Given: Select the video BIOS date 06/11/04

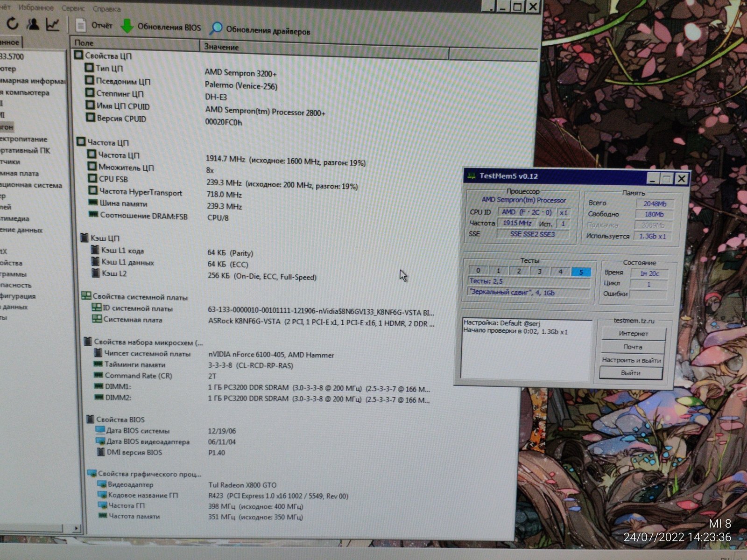Looking at the screenshot, I should coord(222,441).
